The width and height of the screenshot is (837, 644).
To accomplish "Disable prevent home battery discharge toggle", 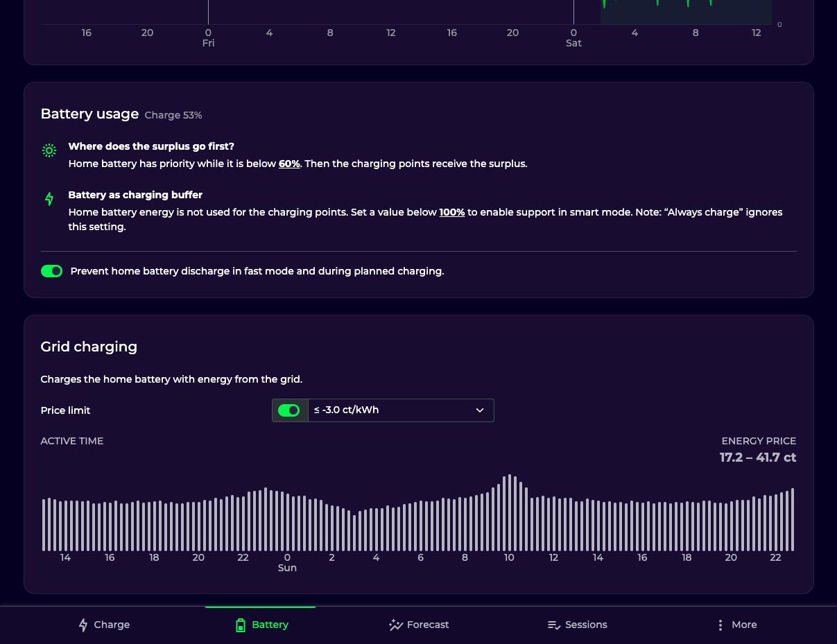I will coord(52,271).
